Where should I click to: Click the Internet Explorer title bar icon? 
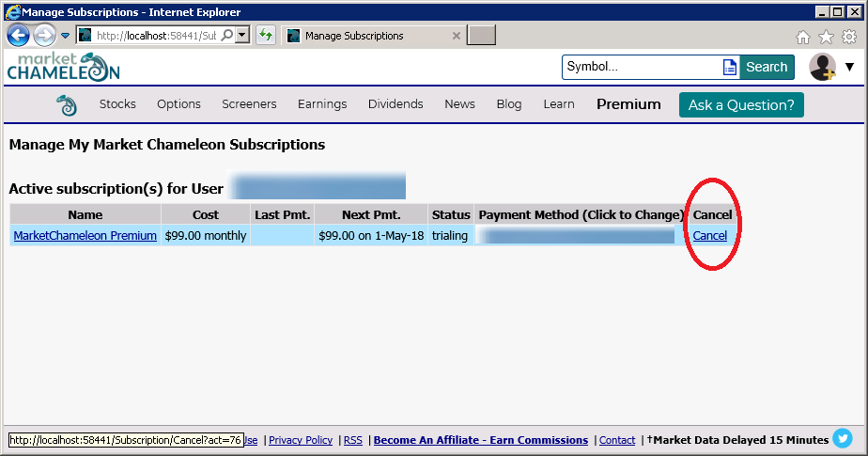pos(12,11)
